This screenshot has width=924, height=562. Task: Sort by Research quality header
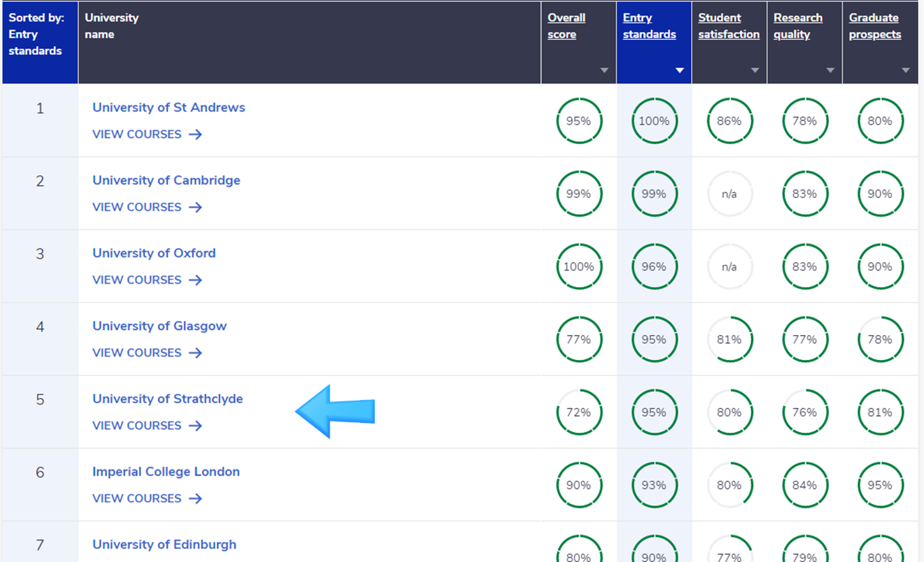[x=798, y=26]
